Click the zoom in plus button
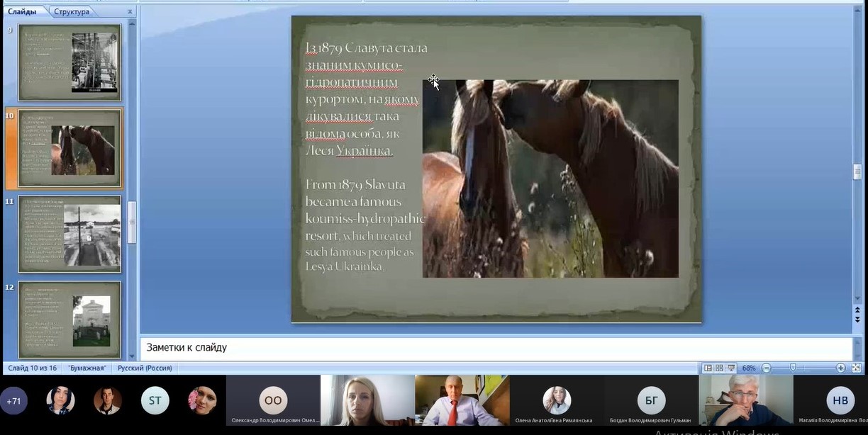This screenshot has height=435, width=868. pyautogui.click(x=840, y=368)
